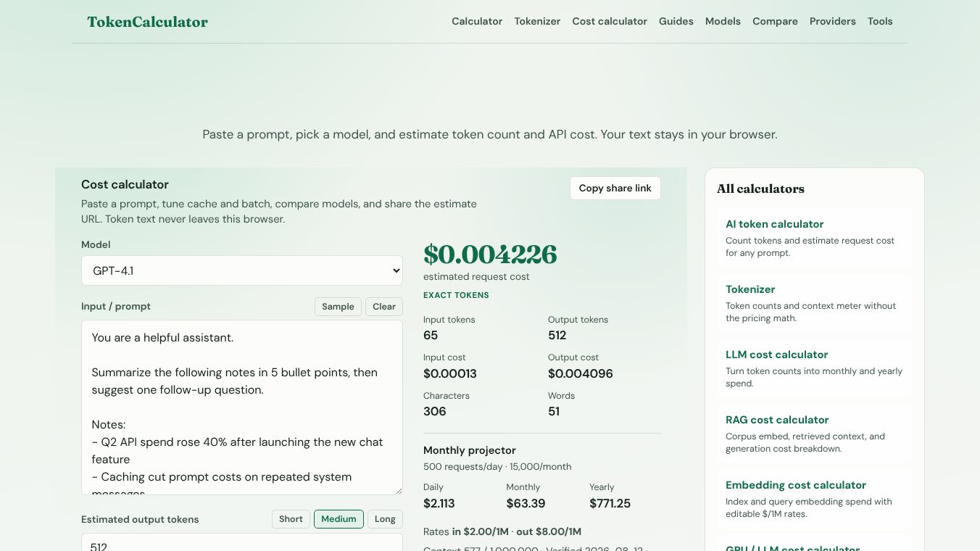This screenshot has width=980, height=551.
Task: Focus the Estimated output tokens field
Action: tap(242, 542)
